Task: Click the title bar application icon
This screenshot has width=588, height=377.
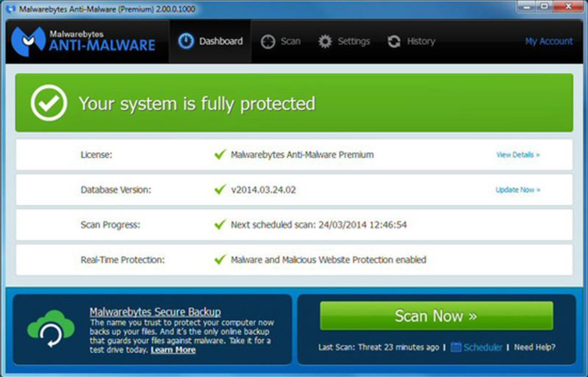Action: pos(11,9)
